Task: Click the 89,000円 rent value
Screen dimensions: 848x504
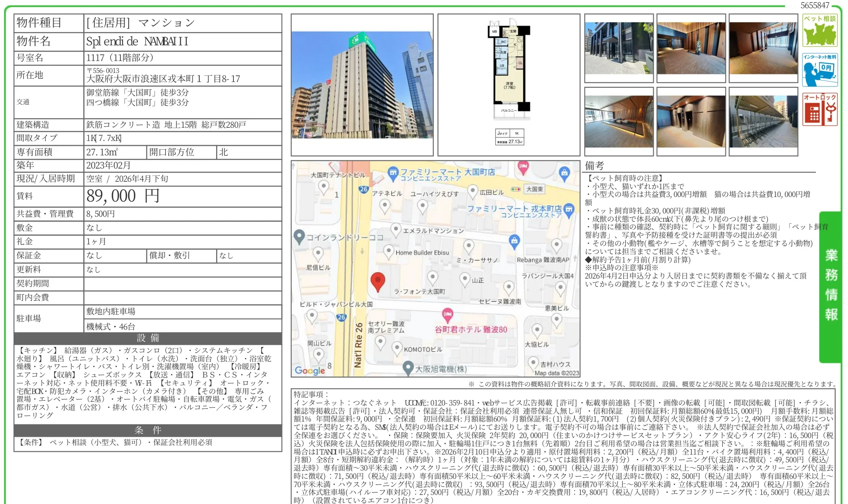Action: [123, 196]
